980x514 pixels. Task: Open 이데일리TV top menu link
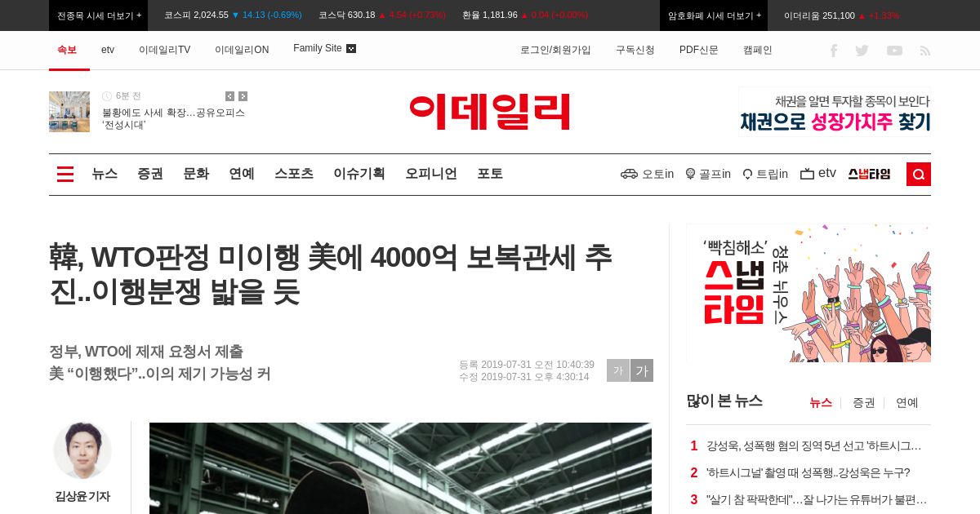[x=164, y=50]
